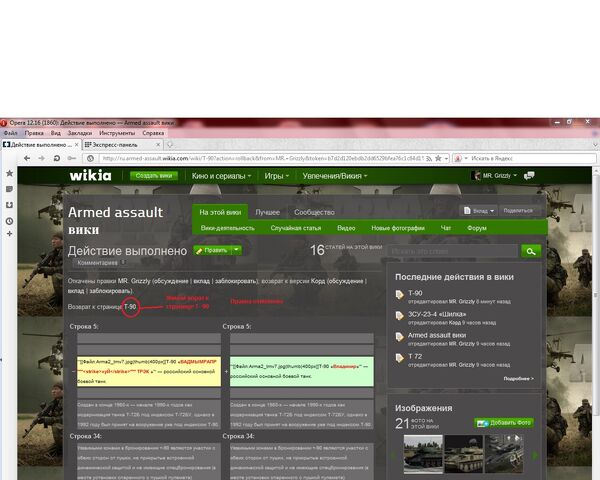
Task: Open the Downloads panel in Opera sidebar
Action: click(10, 205)
